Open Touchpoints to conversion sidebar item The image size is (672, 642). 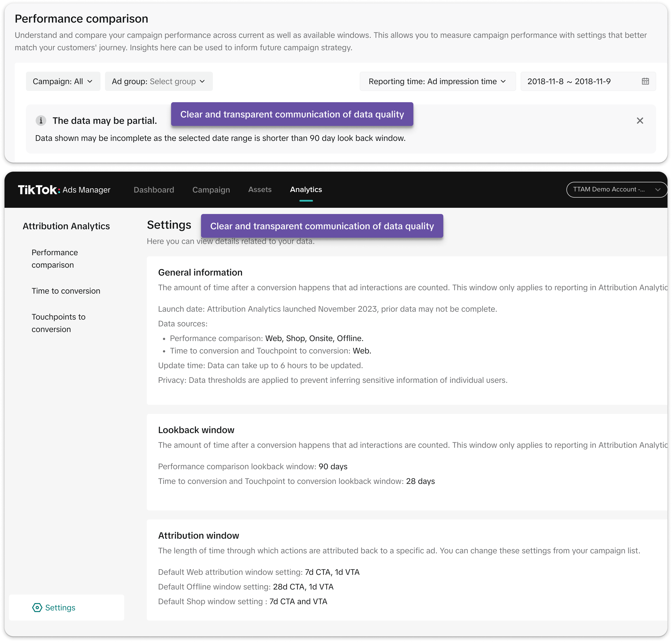58,323
